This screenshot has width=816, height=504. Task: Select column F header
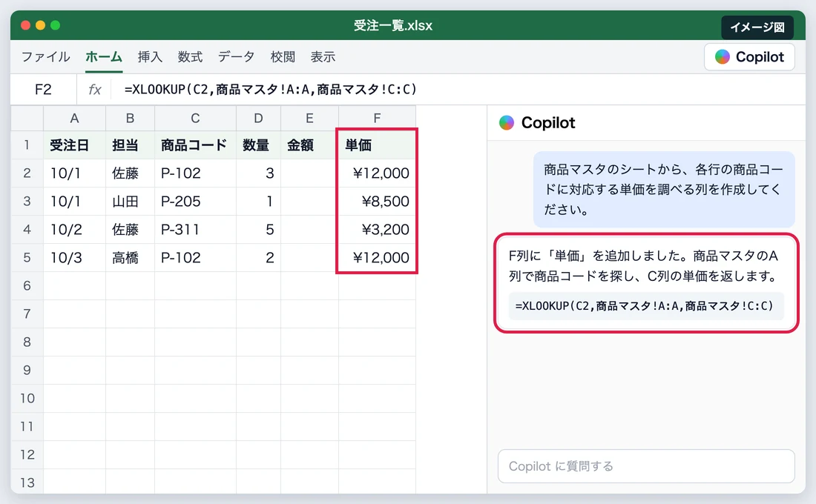[377, 118]
